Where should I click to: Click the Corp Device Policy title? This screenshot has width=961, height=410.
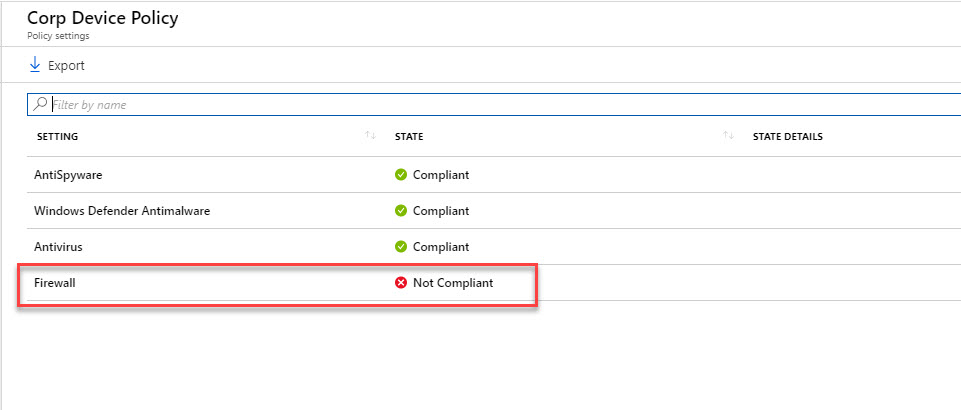pyautogui.click(x=102, y=18)
